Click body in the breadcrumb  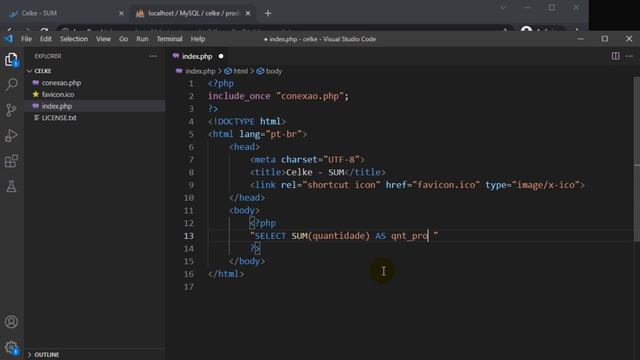(273, 71)
